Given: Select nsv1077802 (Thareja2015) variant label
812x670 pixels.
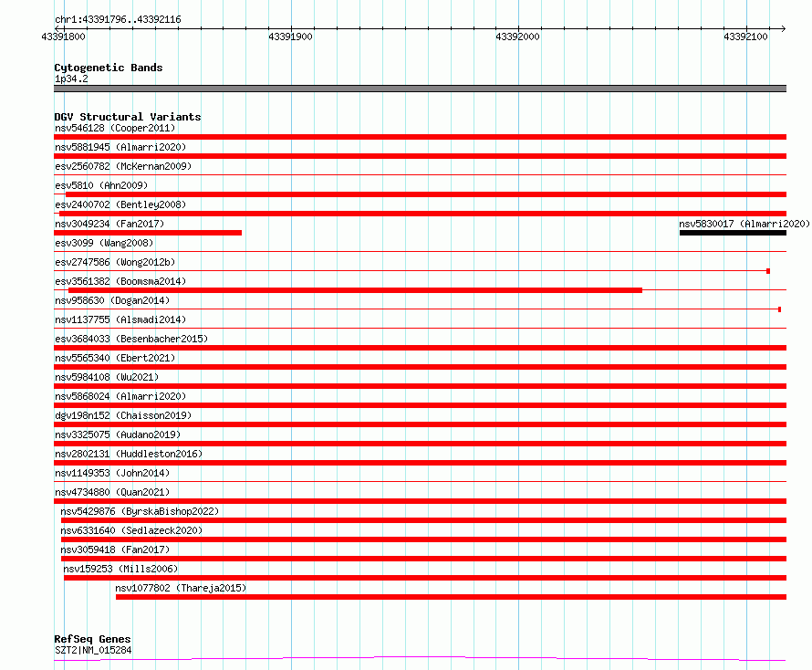Looking at the screenshot, I should click(181, 588).
